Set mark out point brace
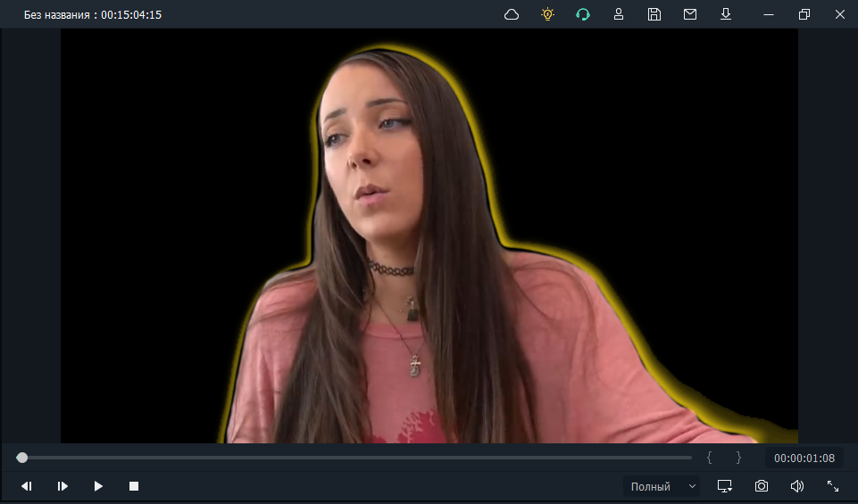This screenshot has height=504, width=858. 738,458
